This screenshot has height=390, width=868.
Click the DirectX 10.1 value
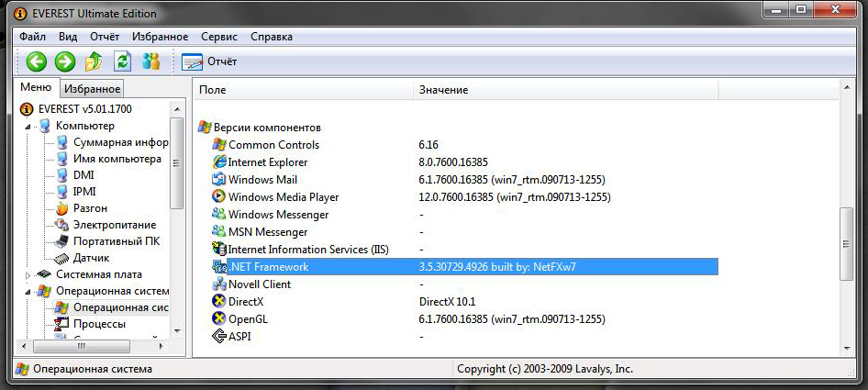tap(447, 302)
